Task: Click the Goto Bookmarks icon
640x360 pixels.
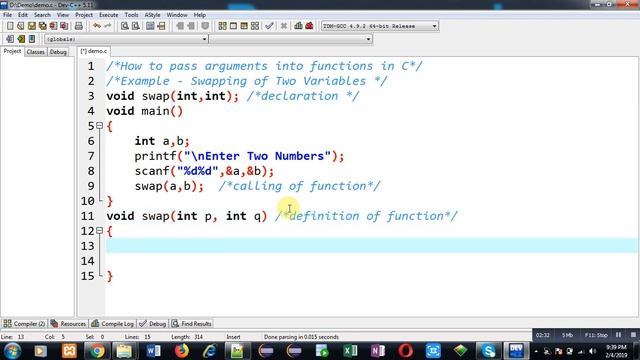Action: click(x=32, y=39)
